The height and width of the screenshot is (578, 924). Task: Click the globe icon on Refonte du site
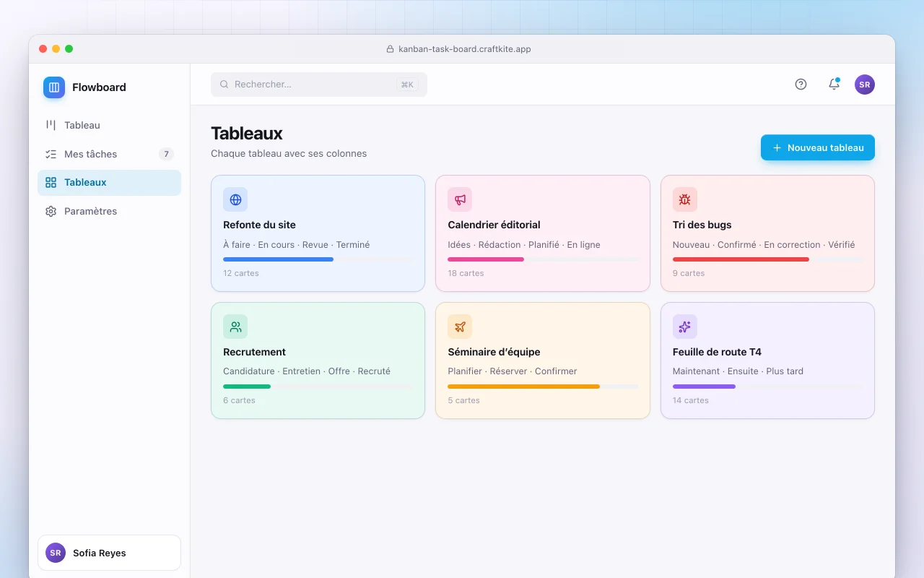[235, 199]
